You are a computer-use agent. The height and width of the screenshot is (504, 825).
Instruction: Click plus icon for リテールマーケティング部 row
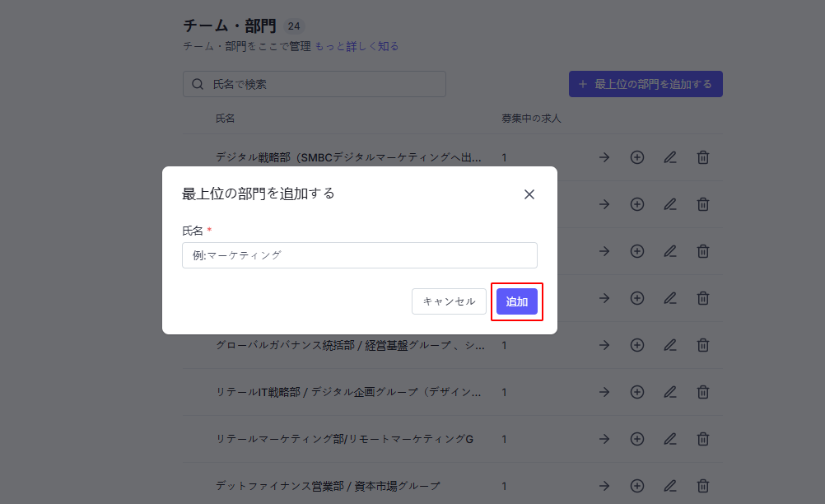coord(637,439)
